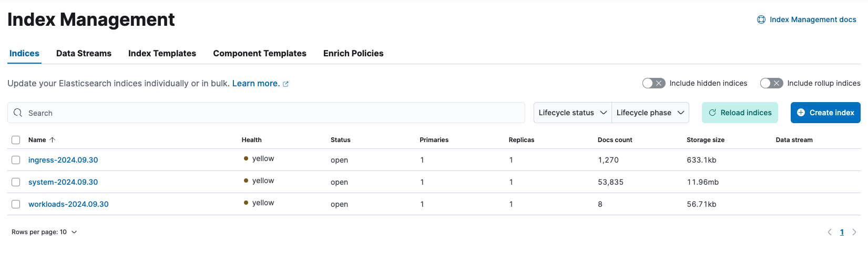The height and width of the screenshot is (261, 868).
Task: Click the external link icon after Learn more
Action: [x=285, y=84]
